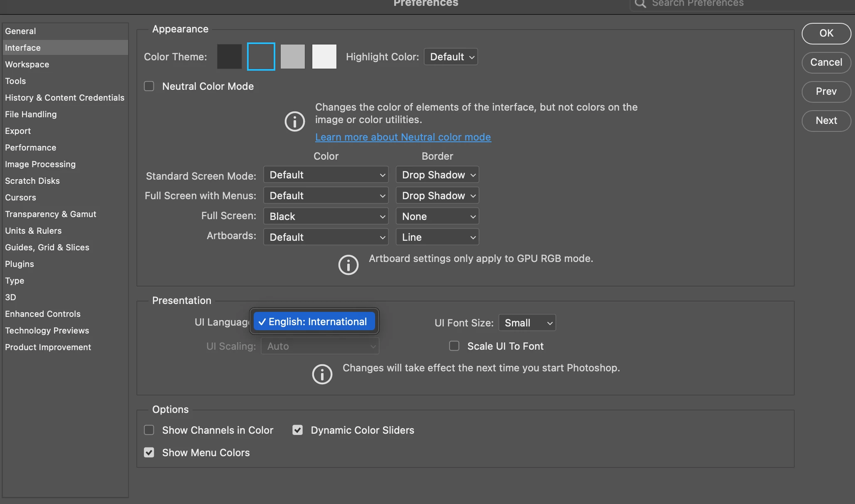855x504 pixels.
Task: Open Learn more about Neutral color mode link
Action: pyautogui.click(x=403, y=137)
